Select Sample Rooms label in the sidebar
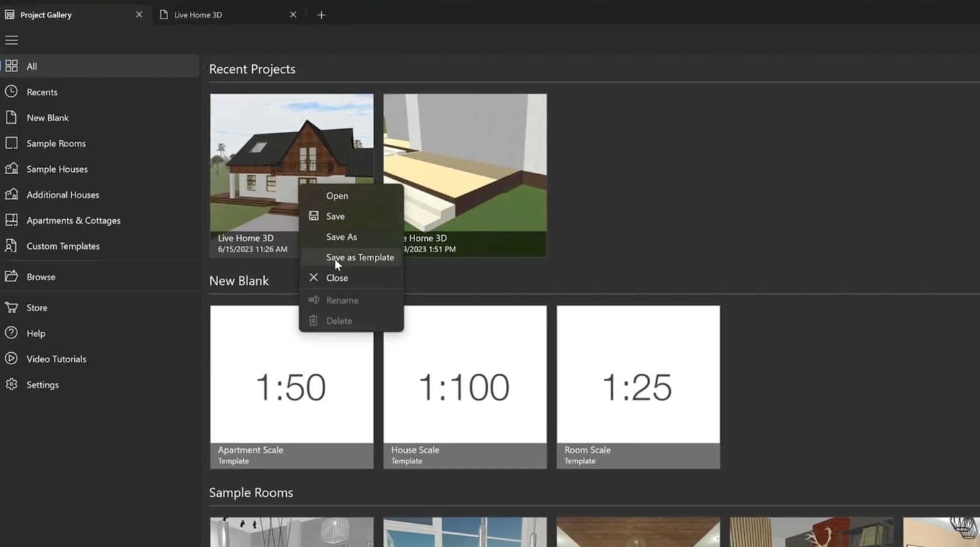980x547 pixels. point(56,143)
